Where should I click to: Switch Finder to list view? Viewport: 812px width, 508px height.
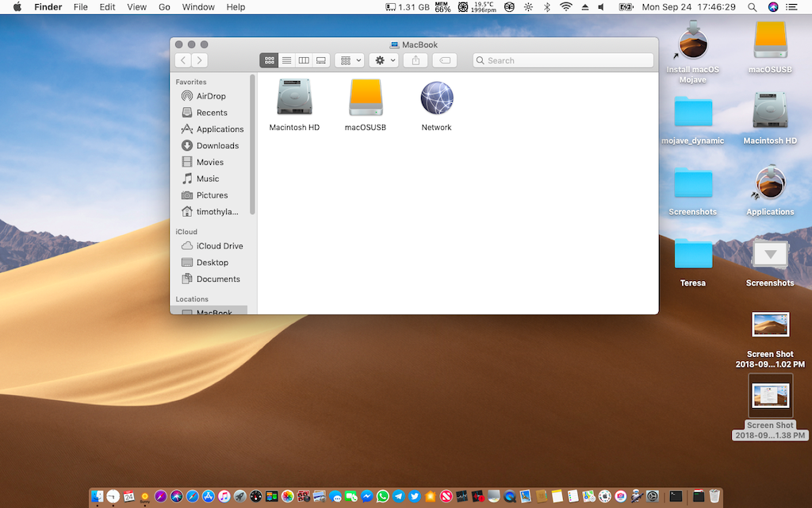point(286,60)
